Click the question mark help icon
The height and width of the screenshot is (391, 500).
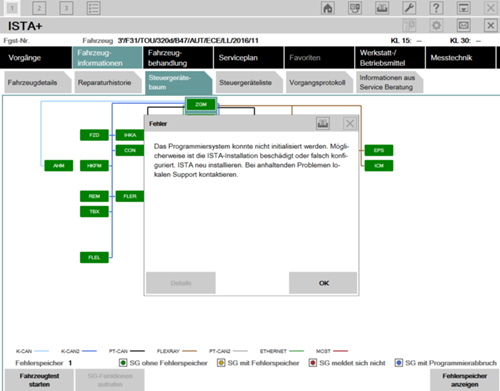tap(436, 8)
